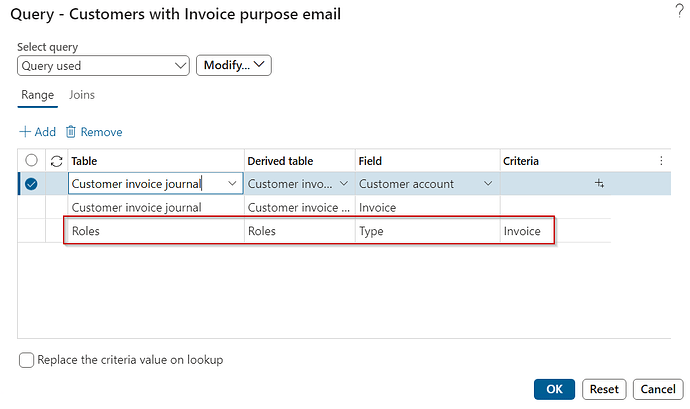Click the Table column header

(x=156, y=161)
